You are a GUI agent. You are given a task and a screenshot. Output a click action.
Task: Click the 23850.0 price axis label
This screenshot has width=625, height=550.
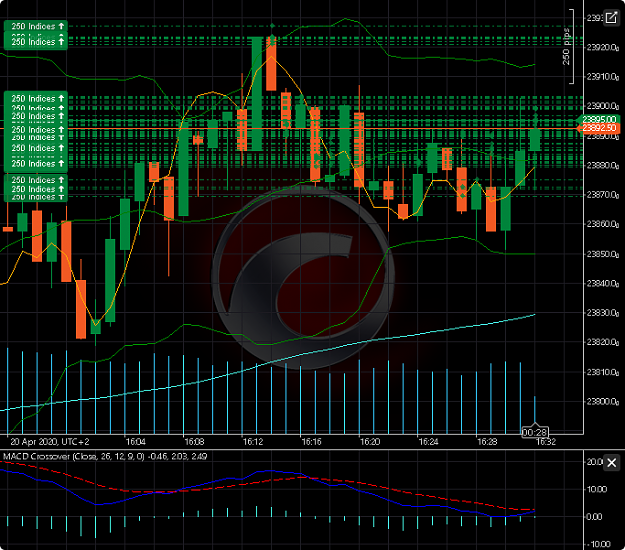603,254
